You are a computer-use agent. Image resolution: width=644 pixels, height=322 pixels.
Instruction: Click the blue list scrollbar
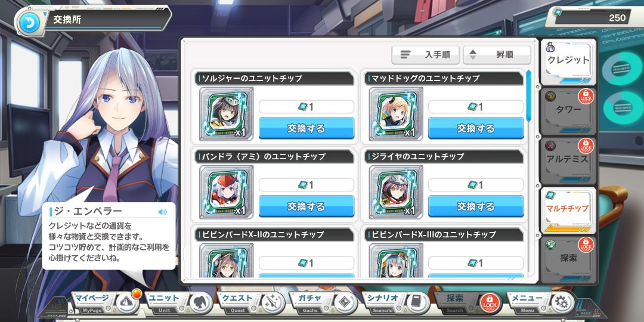click(528, 94)
